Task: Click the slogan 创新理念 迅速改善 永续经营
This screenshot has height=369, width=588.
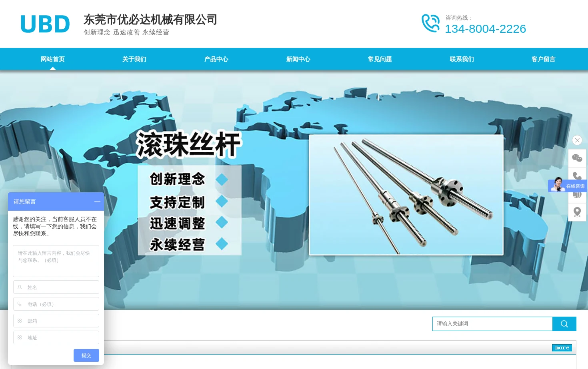Action: (126, 32)
